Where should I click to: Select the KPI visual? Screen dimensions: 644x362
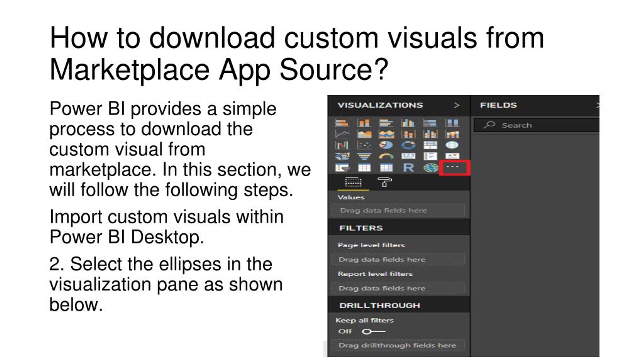click(452, 156)
